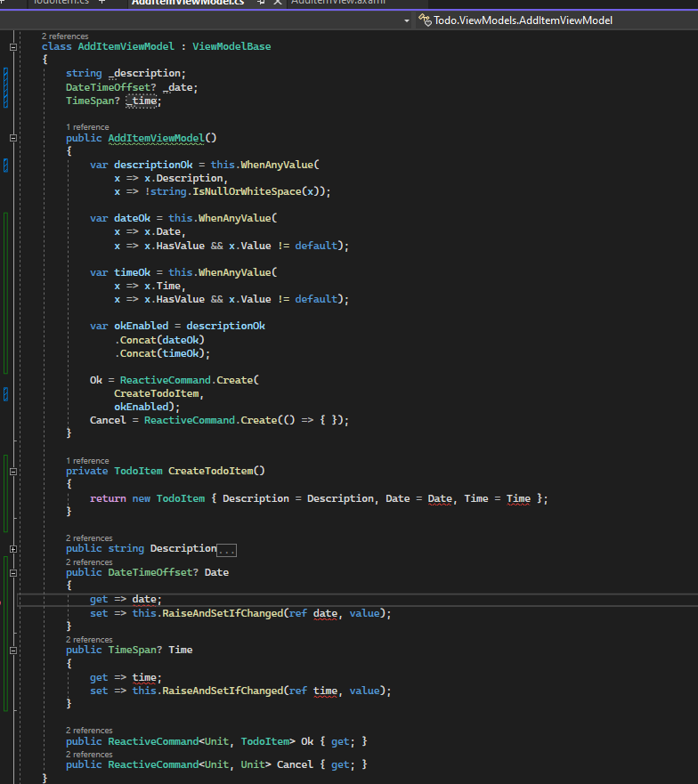Click 'x.Time,' in the timeOk expression
Viewport: 698px width, 784px height.
pyautogui.click(x=165, y=286)
